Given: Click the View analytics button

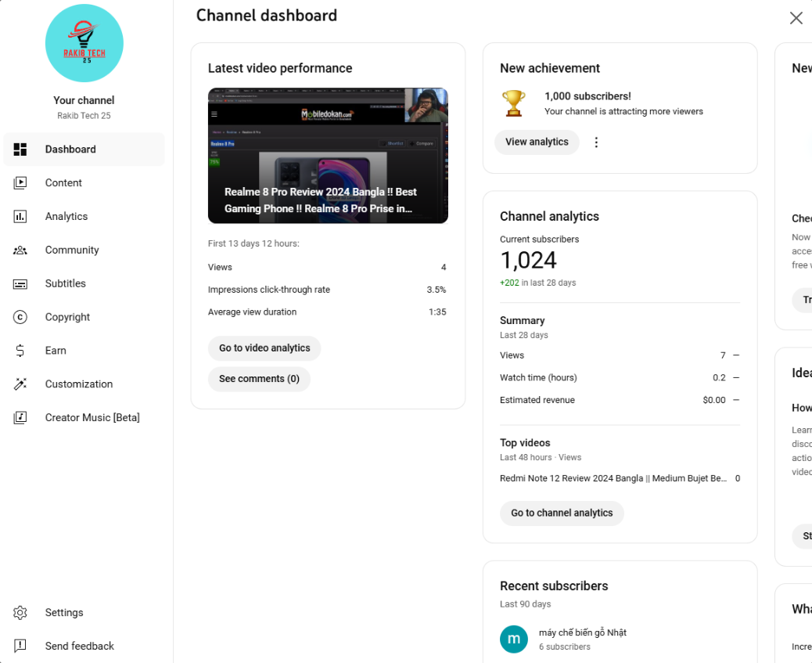Looking at the screenshot, I should [x=537, y=142].
